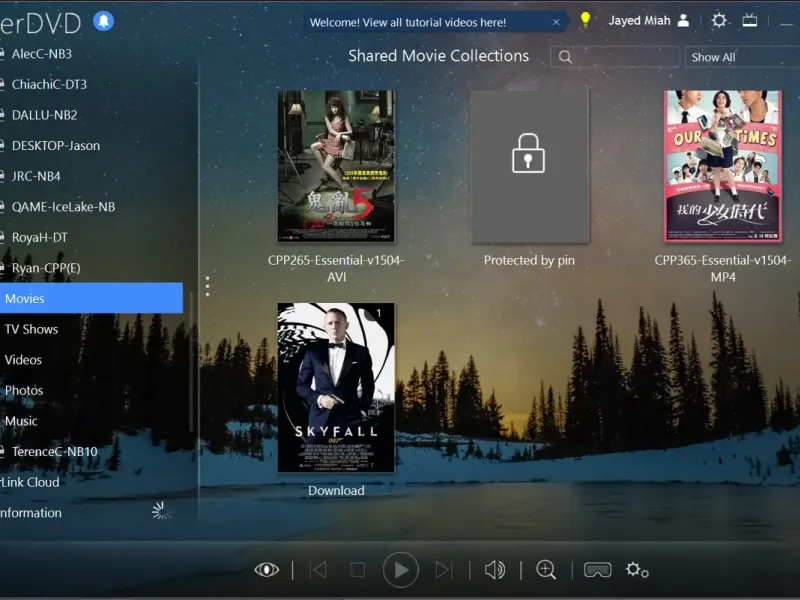Click the play button
Viewport: 800px width, 600px height.
[x=401, y=569]
